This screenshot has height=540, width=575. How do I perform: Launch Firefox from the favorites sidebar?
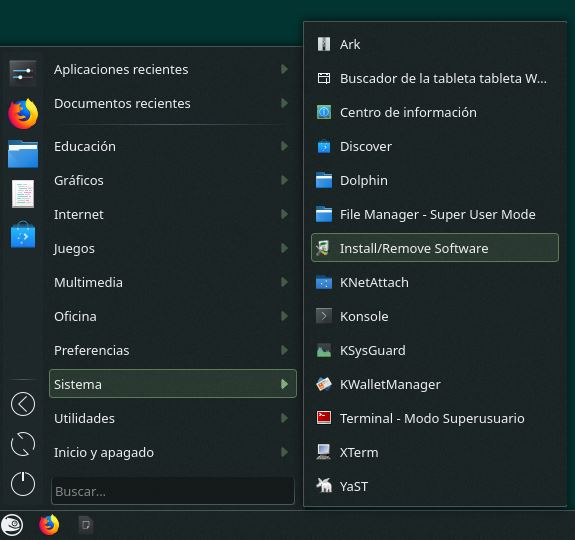pyautogui.click(x=23, y=114)
